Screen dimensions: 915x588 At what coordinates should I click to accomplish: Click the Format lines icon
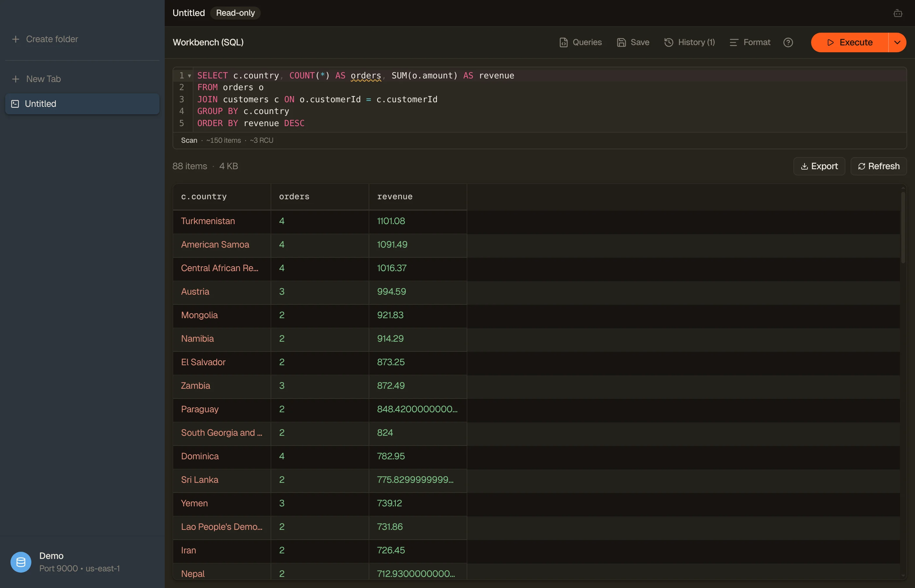(734, 42)
